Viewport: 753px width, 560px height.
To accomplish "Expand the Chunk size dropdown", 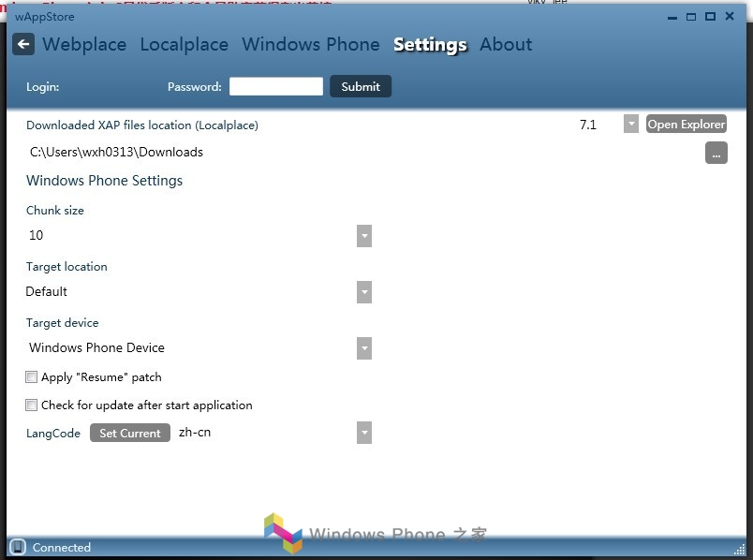I will 364,236.
